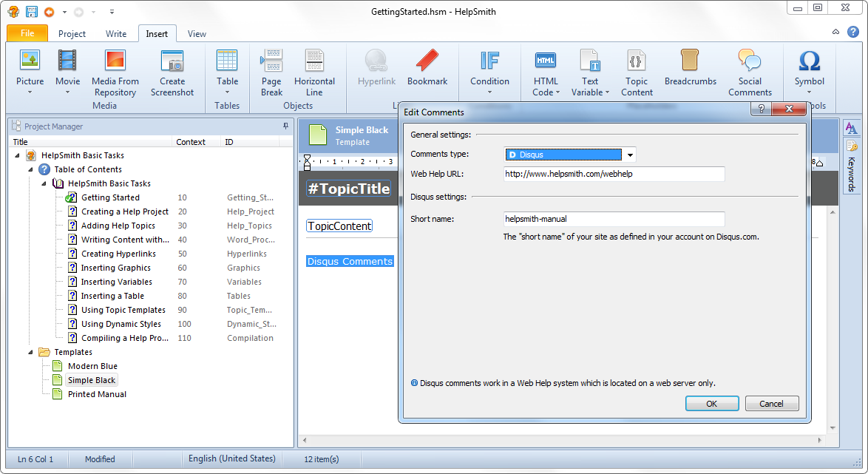
Task: Select Adding Help Topics topic
Action: [118, 226]
